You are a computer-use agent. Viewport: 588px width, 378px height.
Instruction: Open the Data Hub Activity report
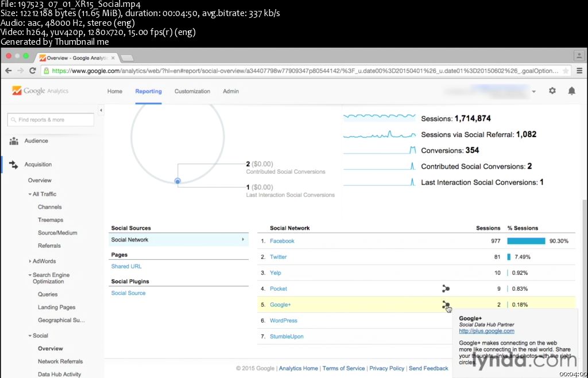click(x=59, y=374)
